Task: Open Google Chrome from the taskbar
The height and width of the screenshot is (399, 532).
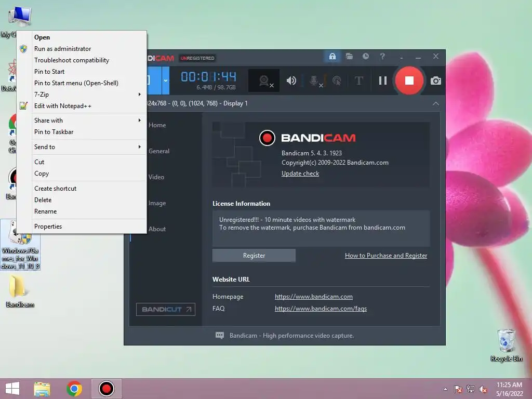Action: (x=74, y=389)
